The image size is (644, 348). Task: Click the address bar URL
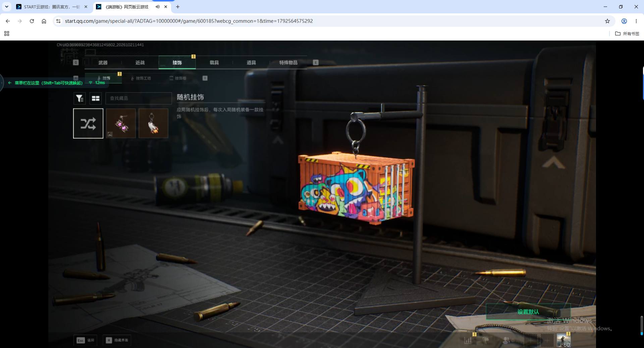189,21
